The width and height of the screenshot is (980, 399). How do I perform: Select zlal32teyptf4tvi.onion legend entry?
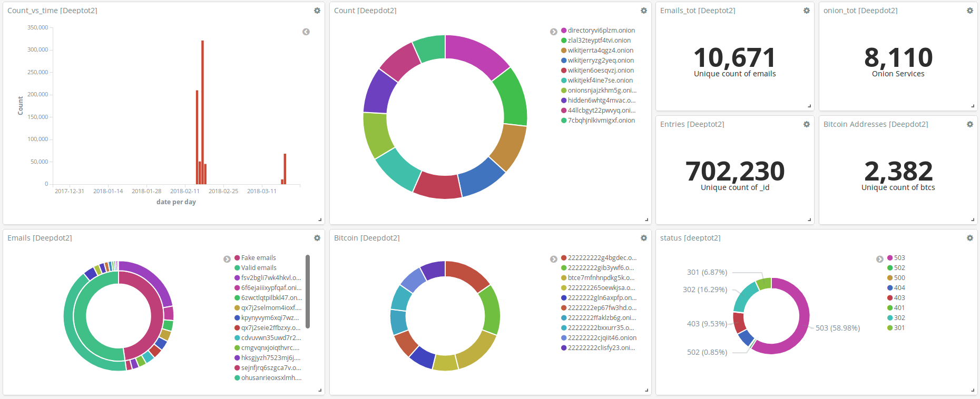pyautogui.click(x=596, y=41)
